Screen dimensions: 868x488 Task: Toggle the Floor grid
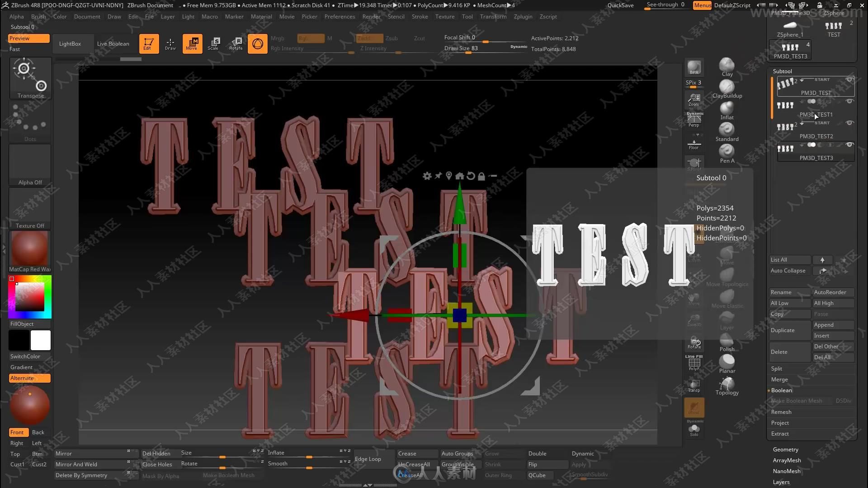point(694,143)
